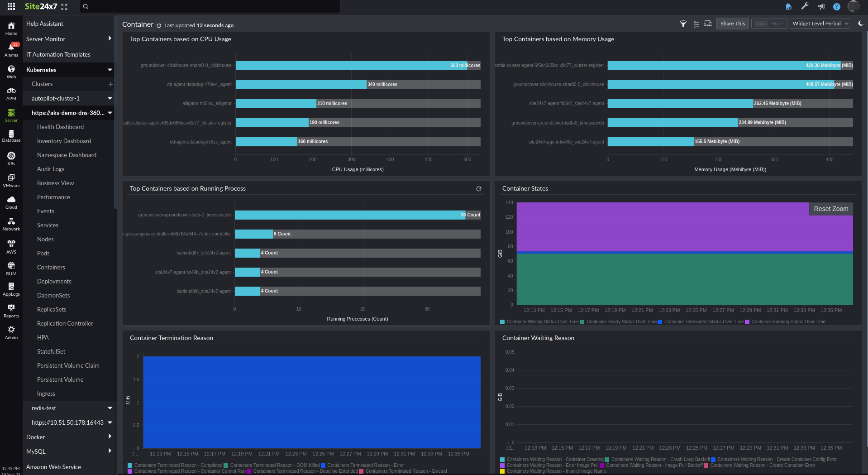This screenshot has width=868, height=475.
Task: Toggle Container Running Status legend
Action: pos(785,322)
